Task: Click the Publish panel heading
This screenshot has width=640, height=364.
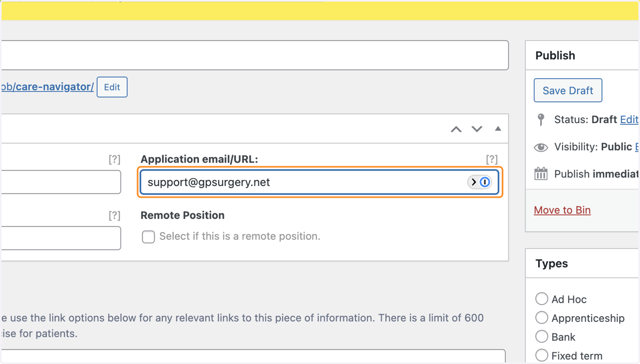Action: click(x=555, y=55)
